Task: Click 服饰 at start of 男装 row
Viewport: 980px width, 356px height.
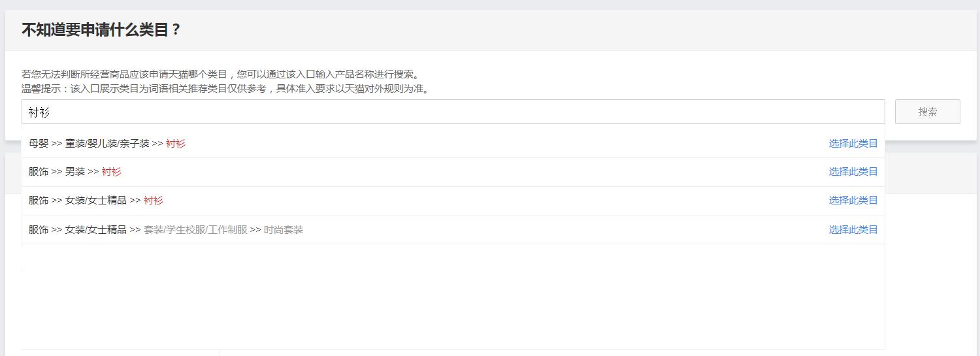Action: (x=39, y=172)
